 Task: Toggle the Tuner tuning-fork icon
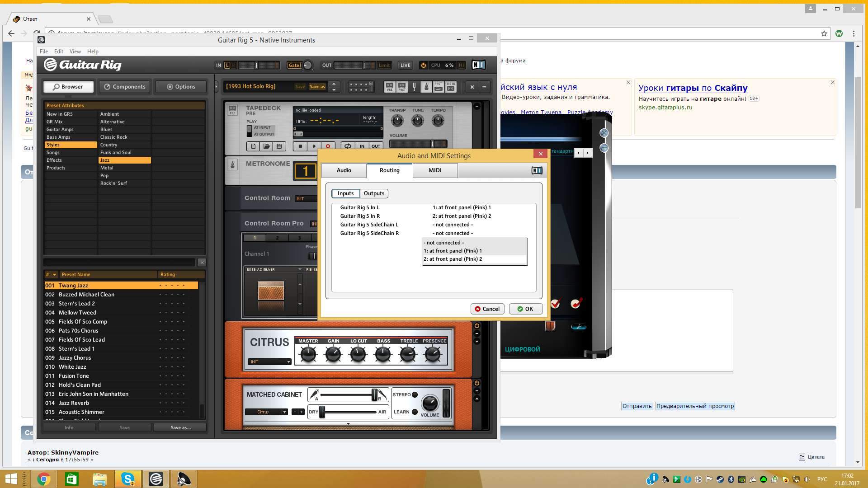[x=414, y=87]
